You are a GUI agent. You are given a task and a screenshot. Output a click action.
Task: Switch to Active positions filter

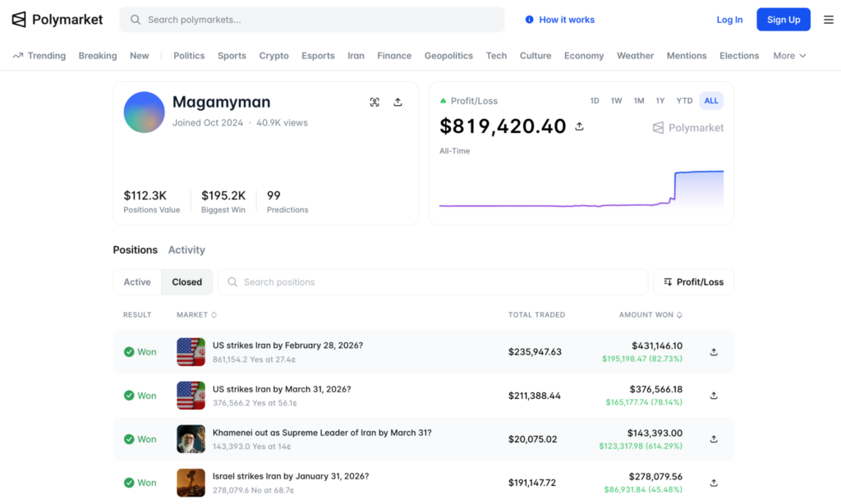pos(137,282)
